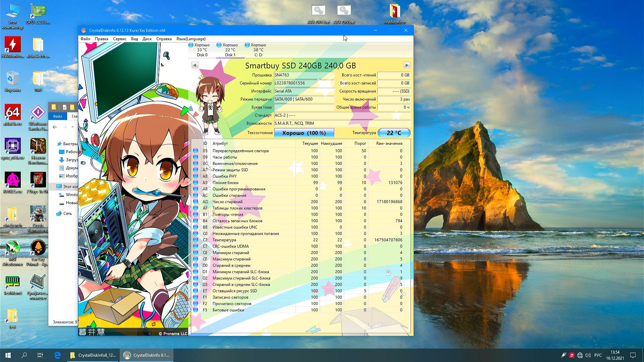Open the Язык(Language) menu
The width and height of the screenshot is (644, 362).
pos(191,39)
